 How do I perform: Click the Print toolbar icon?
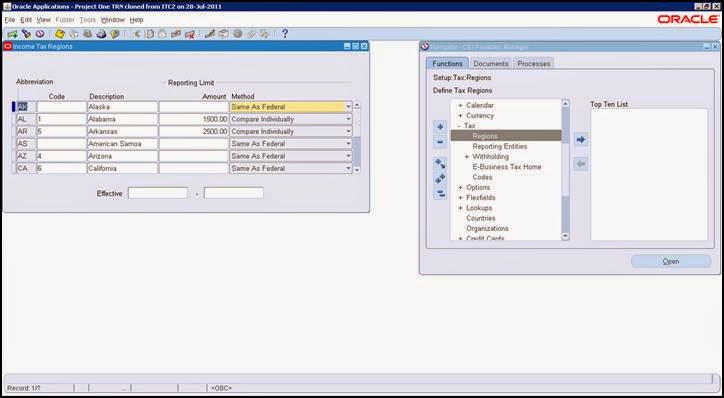[102, 34]
